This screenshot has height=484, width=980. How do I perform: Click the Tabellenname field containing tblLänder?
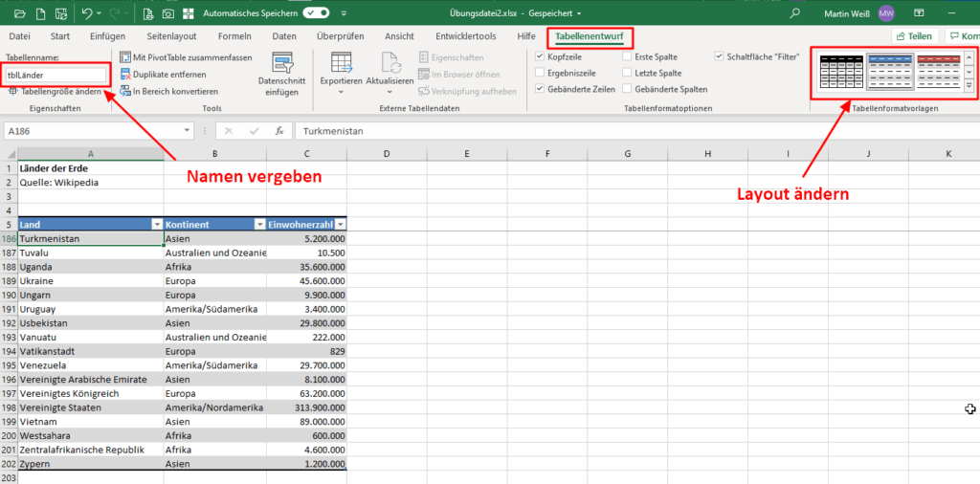(56, 75)
